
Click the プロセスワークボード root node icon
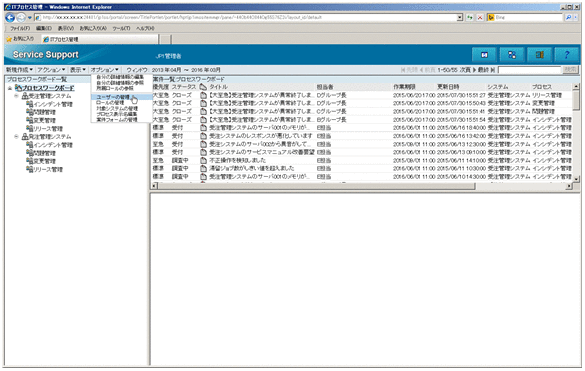(x=18, y=88)
